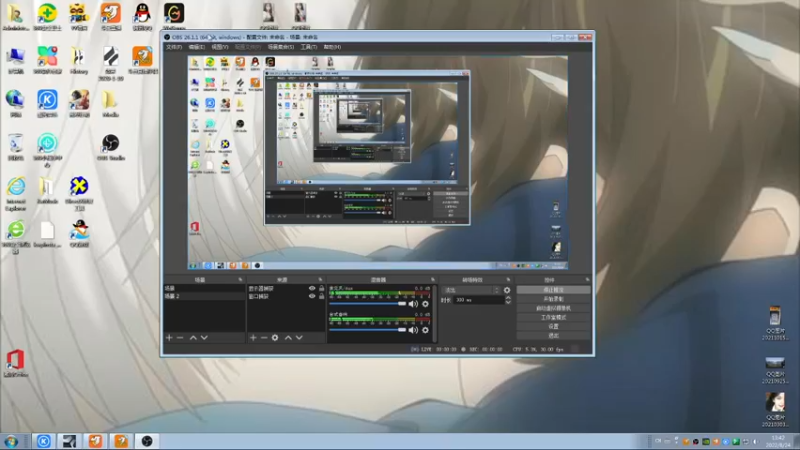Click the transition duration 300 ms field
The image size is (800, 450).
(479, 300)
